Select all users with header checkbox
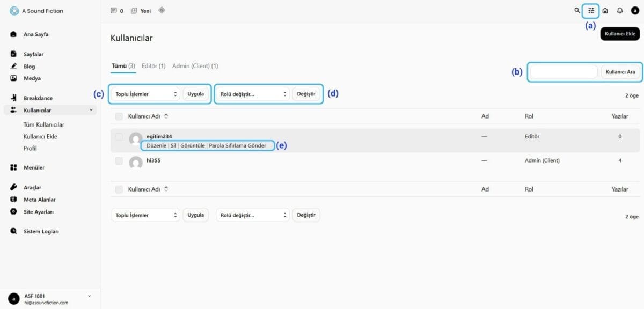The image size is (644, 309). click(x=119, y=116)
